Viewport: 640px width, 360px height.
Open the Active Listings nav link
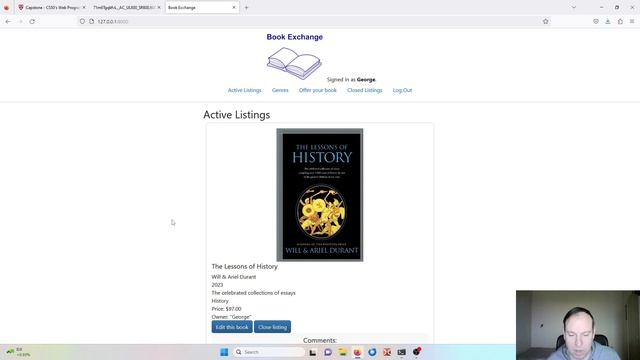[244, 90]
